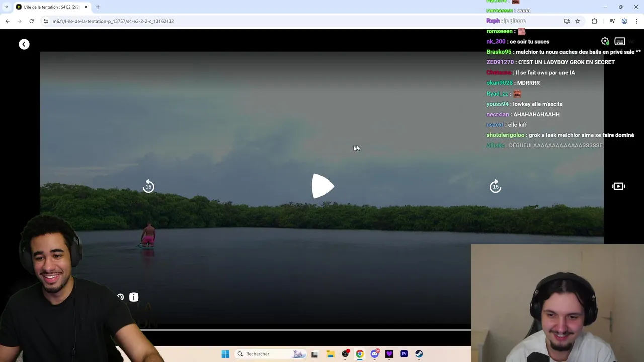Click the Rechercher taskbar search box
644x362 pixels.
pos(271,354)
